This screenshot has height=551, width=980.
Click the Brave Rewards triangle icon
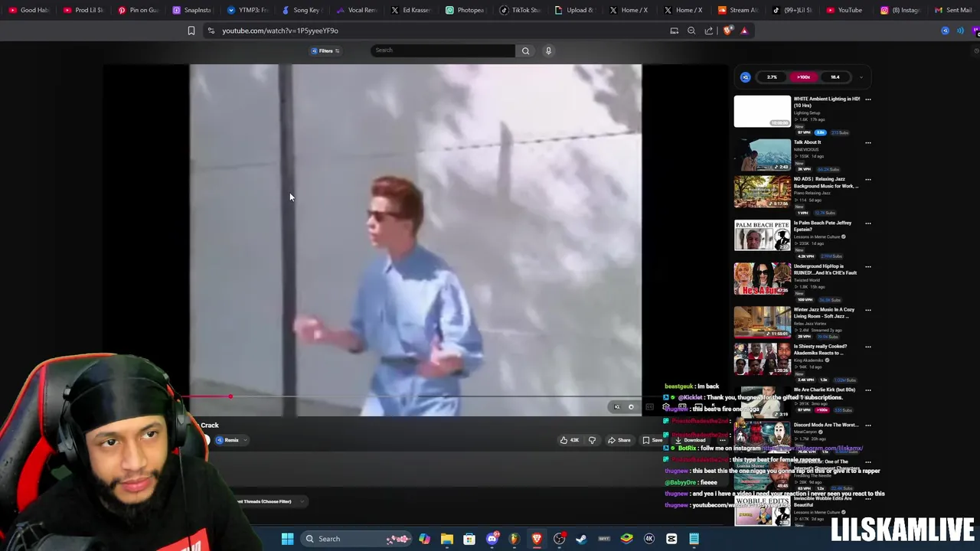(744, 31)
